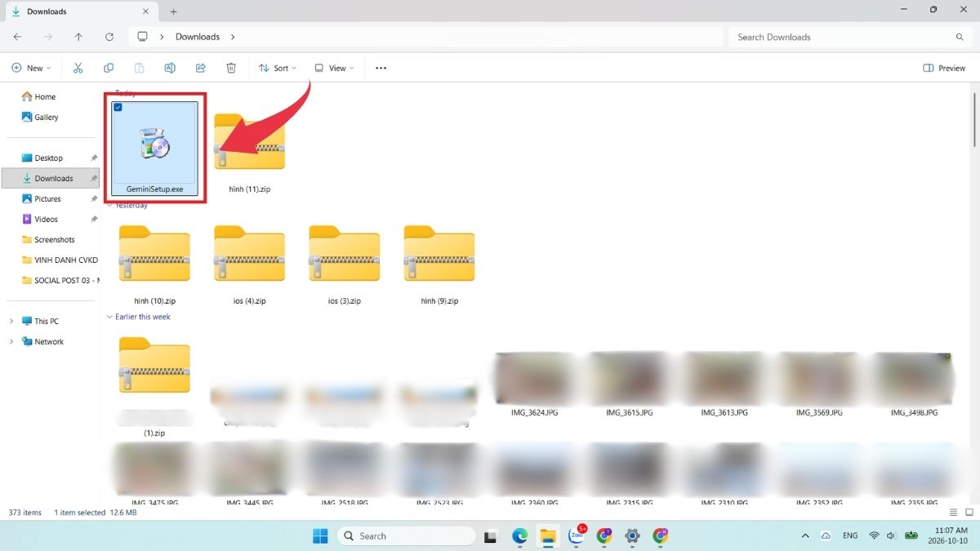
Task: Open File Explorer taskbar icon
Action: pos(548,536)
